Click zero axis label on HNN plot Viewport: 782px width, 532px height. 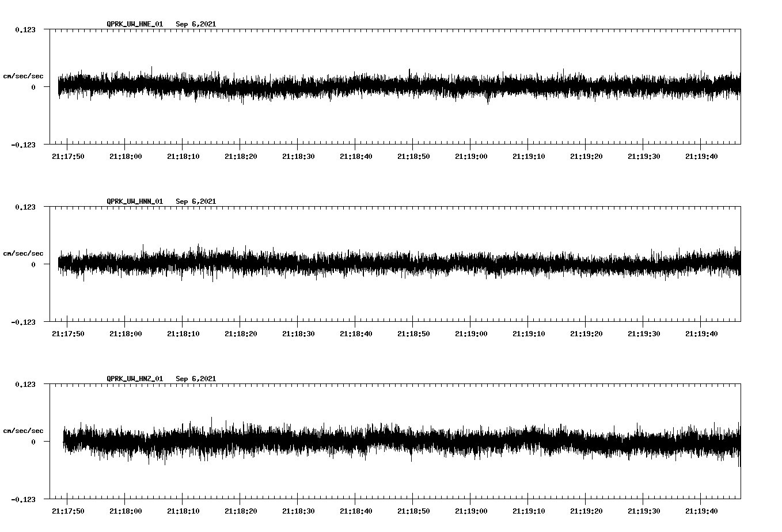click(33, 265)
